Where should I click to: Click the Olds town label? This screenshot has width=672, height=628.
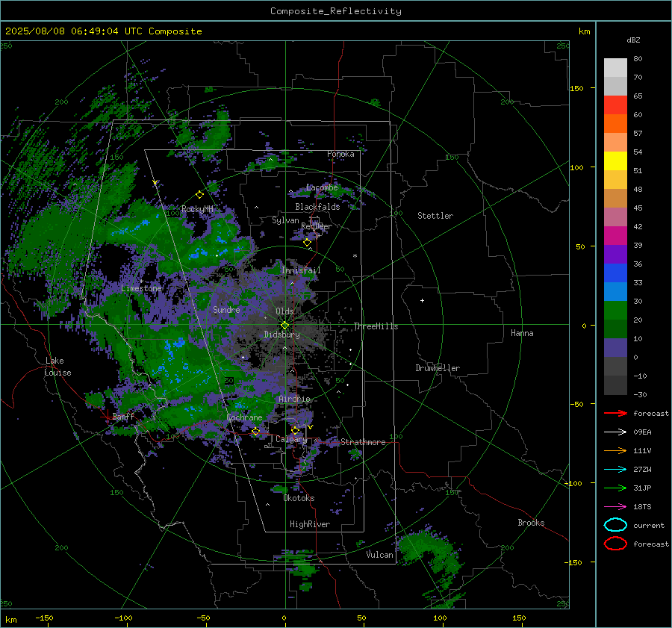(x=284, y=311)
